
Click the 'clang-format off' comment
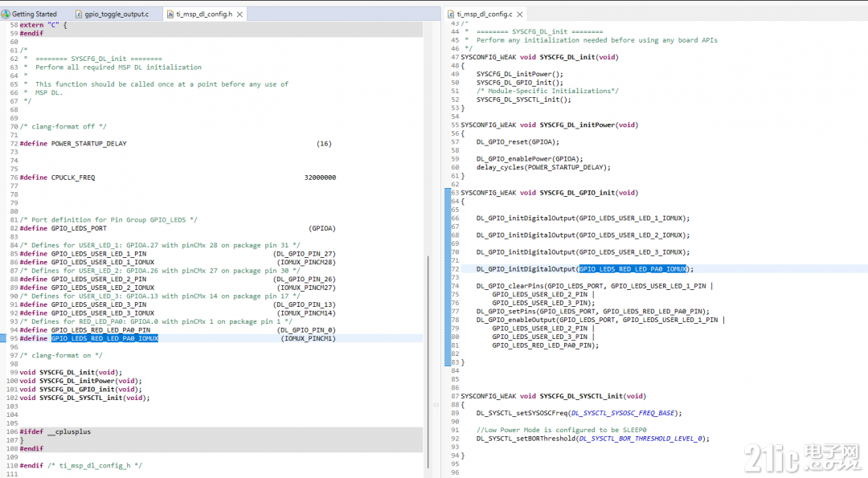63,127
